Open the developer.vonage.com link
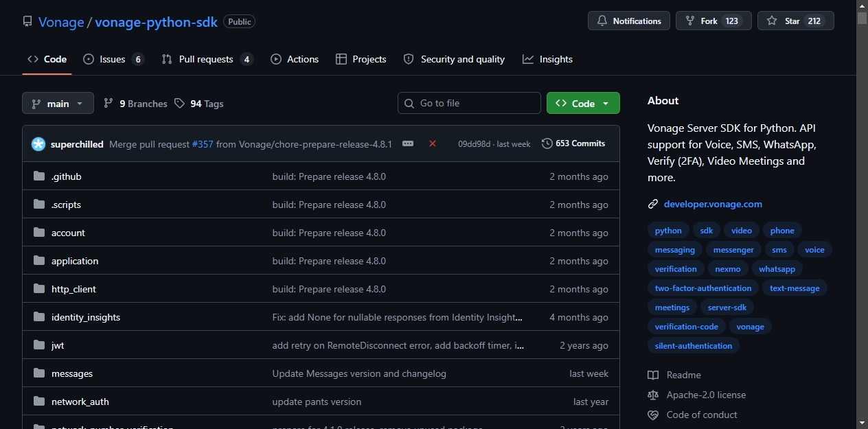This screenshot has width=868, height=429. 713,204
